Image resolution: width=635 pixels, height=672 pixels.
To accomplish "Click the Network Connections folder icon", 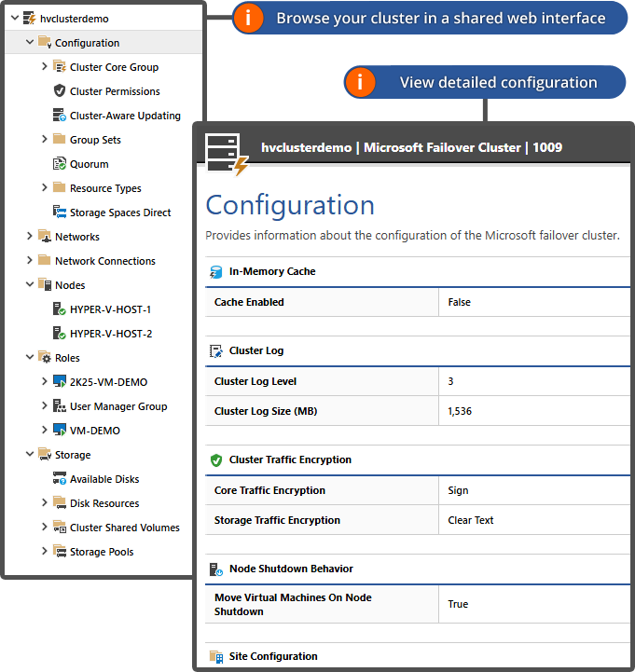I will click(x=45, y=261).
